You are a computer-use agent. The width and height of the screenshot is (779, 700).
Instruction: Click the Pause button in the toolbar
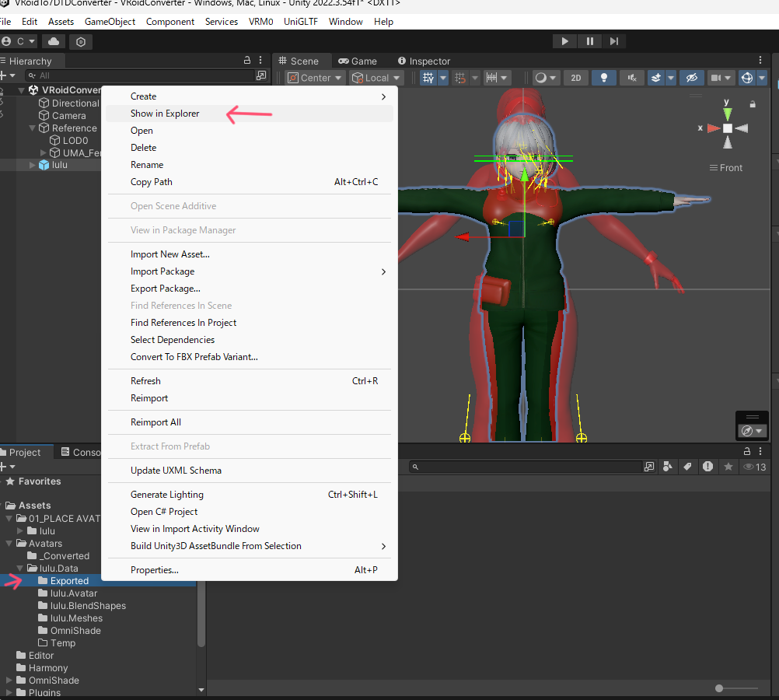(x=589, y=41)
